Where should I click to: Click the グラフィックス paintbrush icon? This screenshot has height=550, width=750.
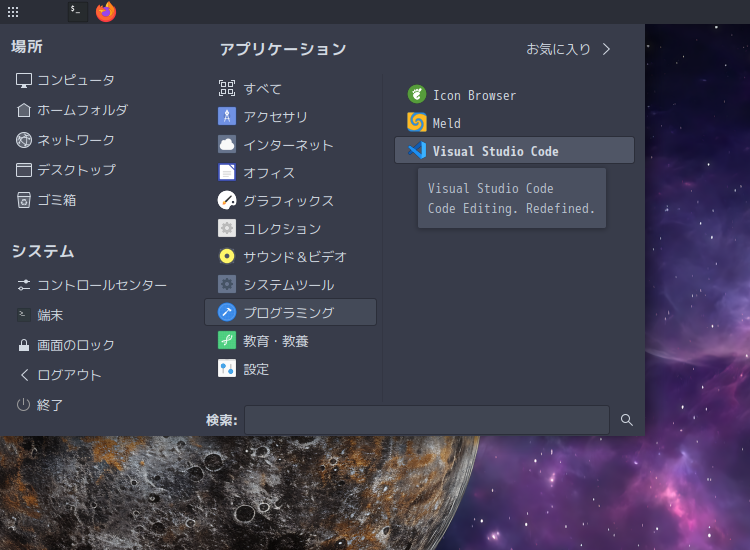point(227,200)
